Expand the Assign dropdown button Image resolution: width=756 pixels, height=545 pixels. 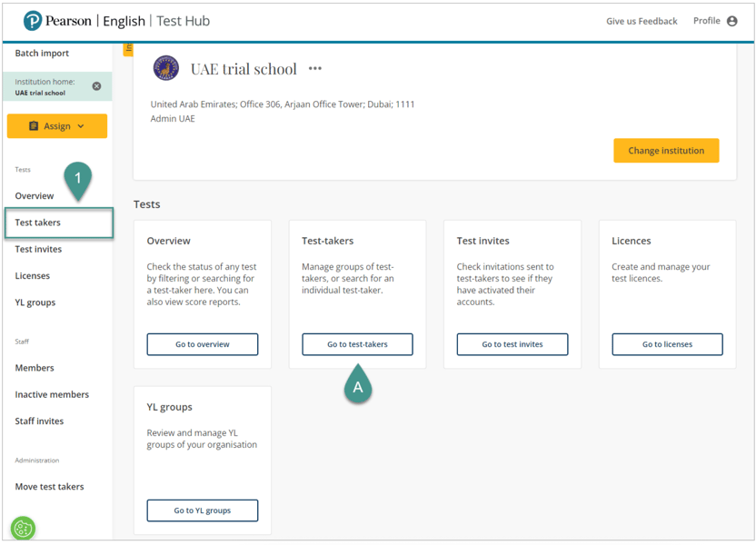[56, 126]
